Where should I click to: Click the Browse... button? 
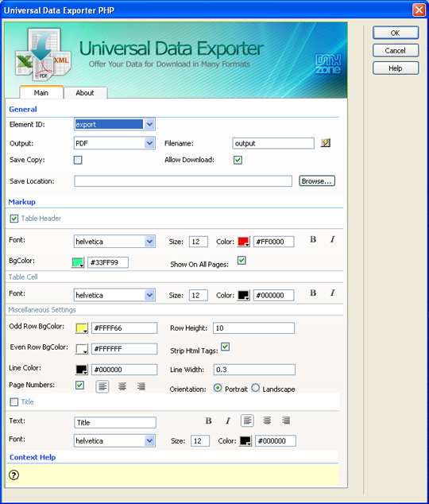click(317, 181)
